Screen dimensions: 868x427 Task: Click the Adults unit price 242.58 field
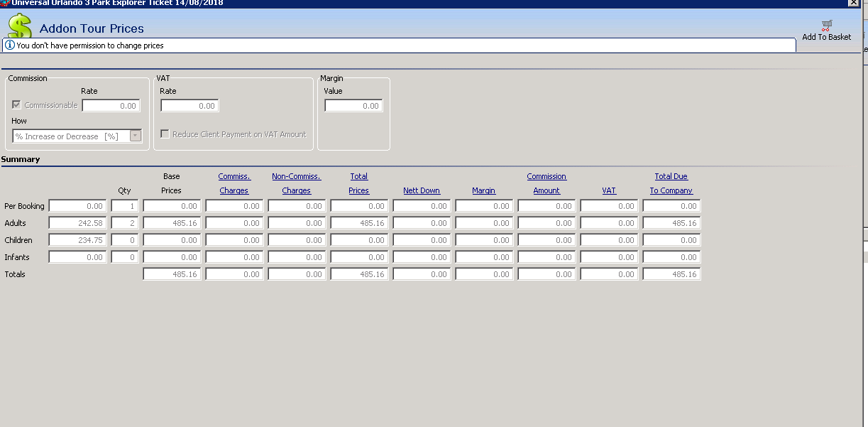[77, 223]
